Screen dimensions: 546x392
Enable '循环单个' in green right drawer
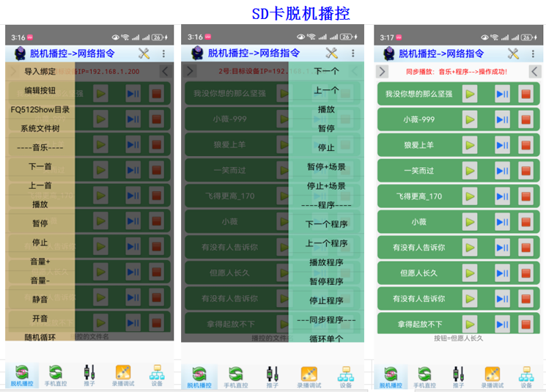(326, 338)
